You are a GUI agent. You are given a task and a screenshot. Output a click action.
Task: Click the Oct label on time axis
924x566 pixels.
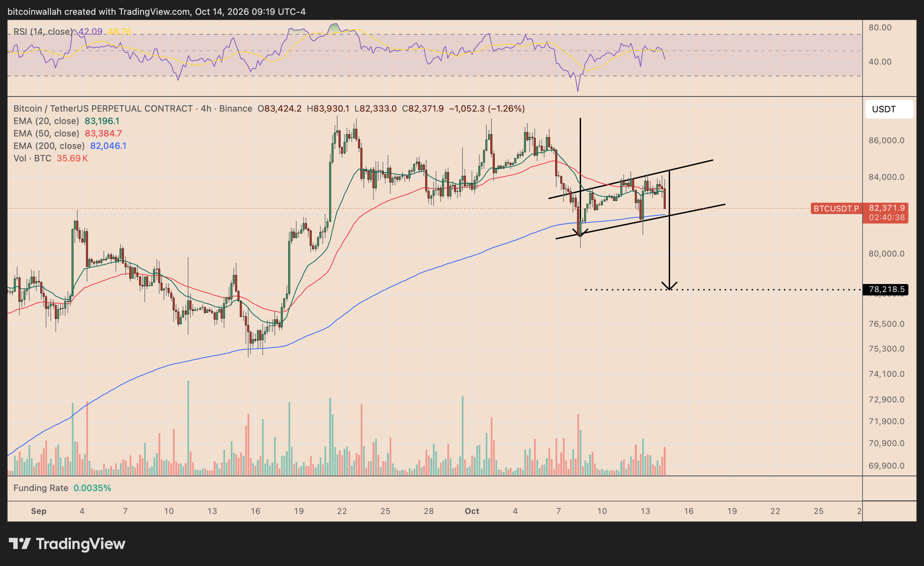(x=472, y=511)
